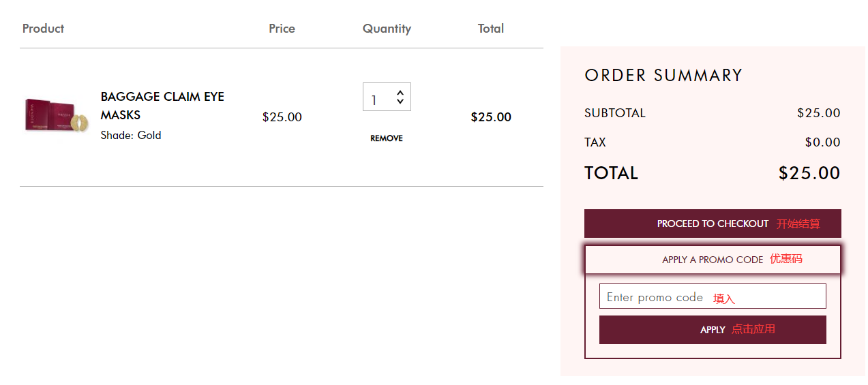Click the Product column header
This screenshot has height=385, width=868.
click(43, 29)
